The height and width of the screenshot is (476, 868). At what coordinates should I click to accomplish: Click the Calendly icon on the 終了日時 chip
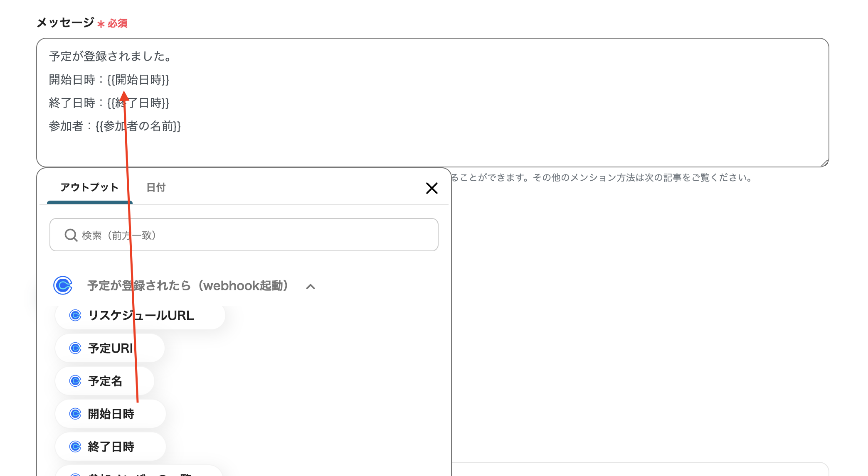pos(75,447)
